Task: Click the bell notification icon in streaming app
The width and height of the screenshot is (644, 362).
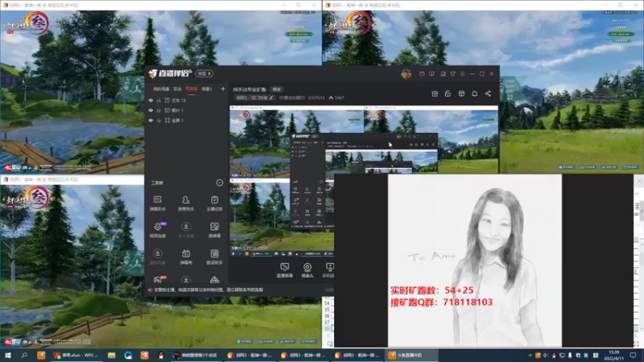Action: pyautogui.click(x=474, y=94)
